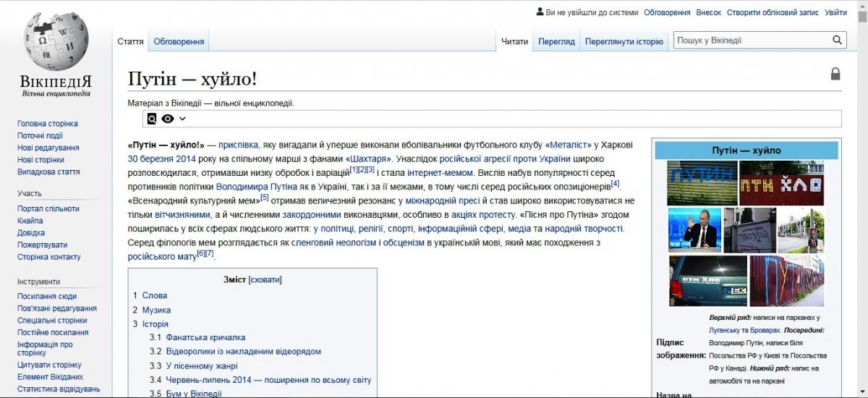The image size is (868, 398).
Task: Follow the приспівка link in article
Action: pyautogui.click(x=239, y=145)
